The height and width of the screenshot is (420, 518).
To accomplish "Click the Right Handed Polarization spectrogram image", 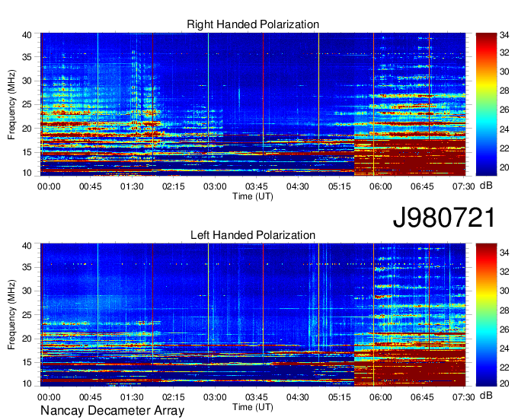I will coord(253,104).
